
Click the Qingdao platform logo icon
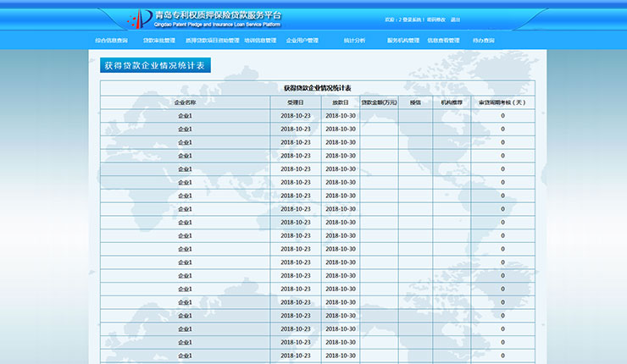pos(140,19)
